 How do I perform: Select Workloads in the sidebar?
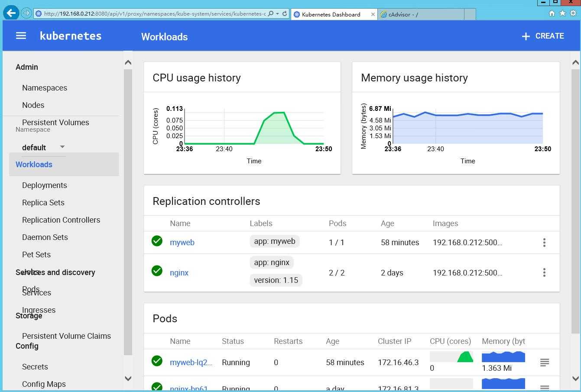[x=64, y=165]
